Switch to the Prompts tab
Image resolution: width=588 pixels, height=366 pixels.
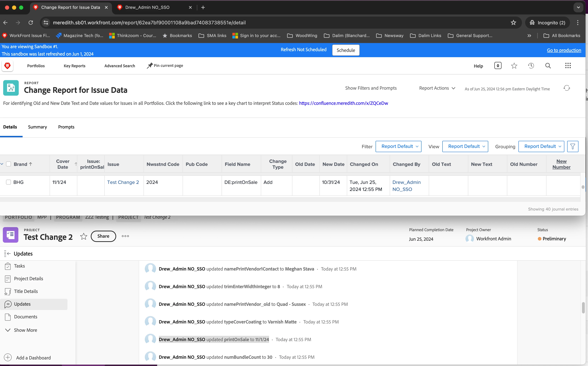point(66,127)
